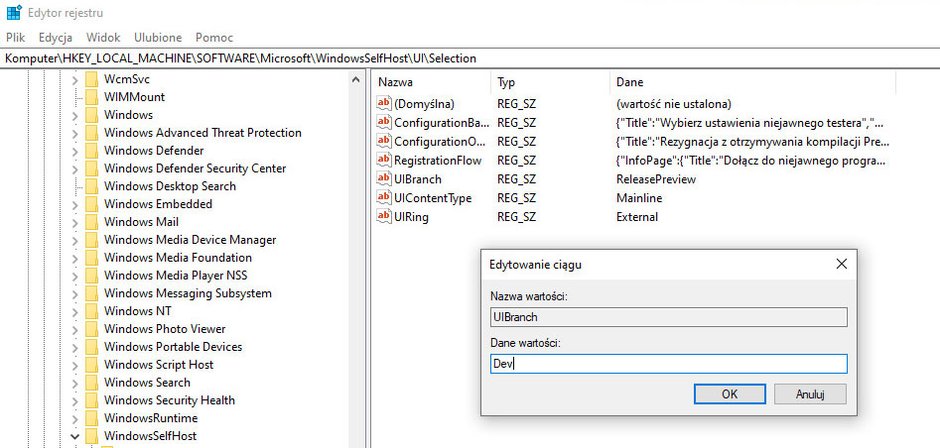Confirm the edit with OK button
This screenshot has width=940, height=448.
730,394
